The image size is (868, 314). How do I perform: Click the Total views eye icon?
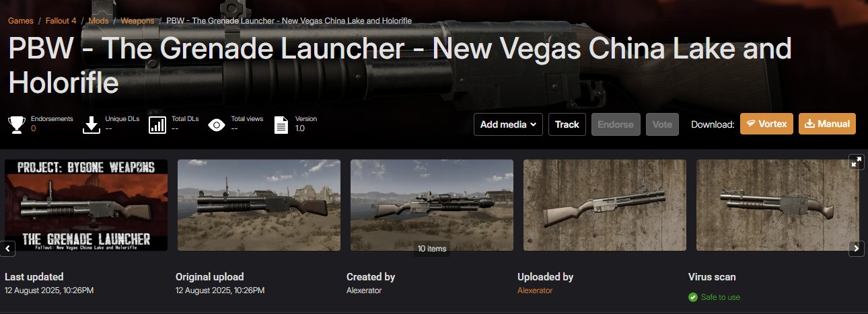(217, 124)
